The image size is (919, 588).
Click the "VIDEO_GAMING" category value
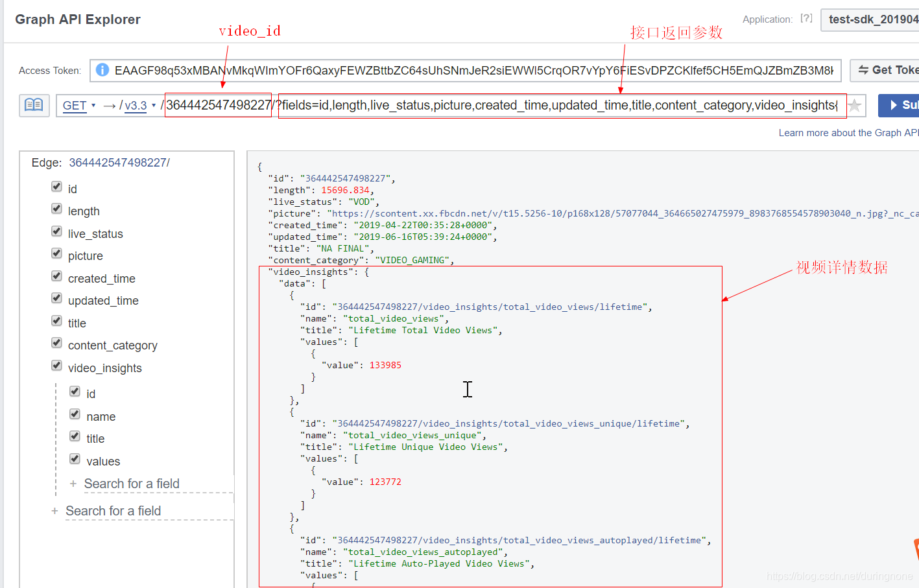[x=412, y=260]
